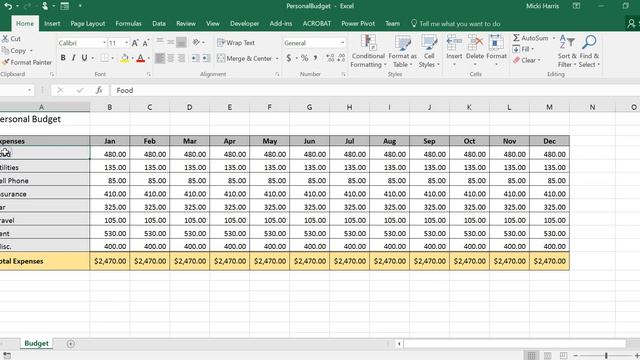Open the Sort & Filter menu
The image size is (640, 360).
point(567,51)
